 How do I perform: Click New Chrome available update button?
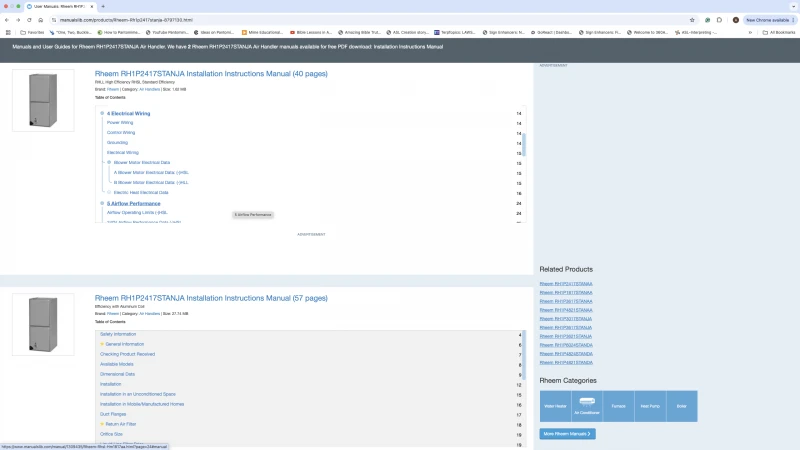[x=770, y=20]
